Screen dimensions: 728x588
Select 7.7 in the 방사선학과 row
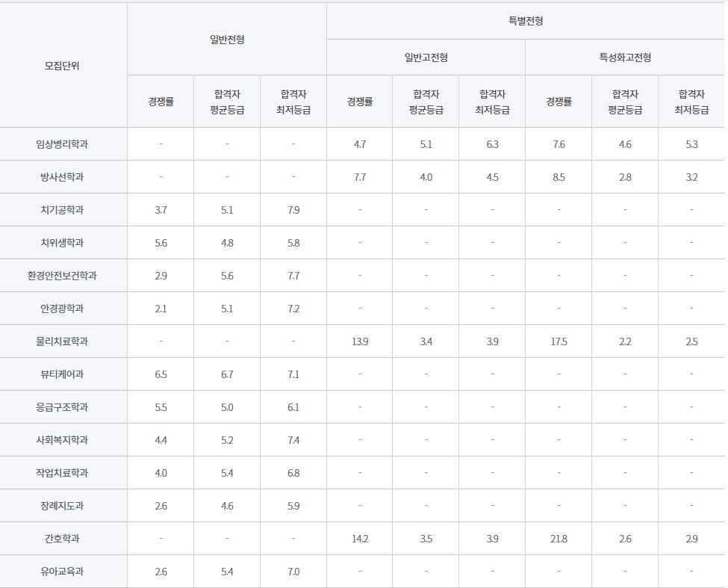(x=360, y=177)
